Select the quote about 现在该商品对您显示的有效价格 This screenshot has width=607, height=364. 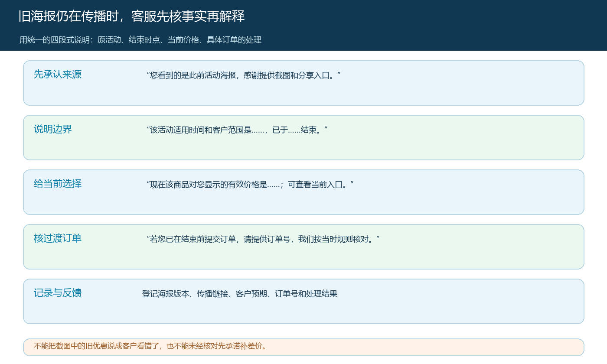(x=250, y=185)
